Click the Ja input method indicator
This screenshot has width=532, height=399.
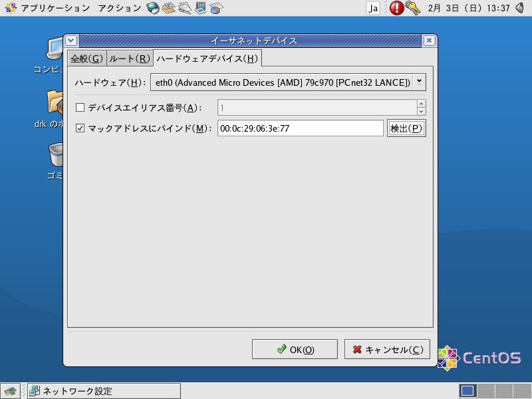[373, 8]
